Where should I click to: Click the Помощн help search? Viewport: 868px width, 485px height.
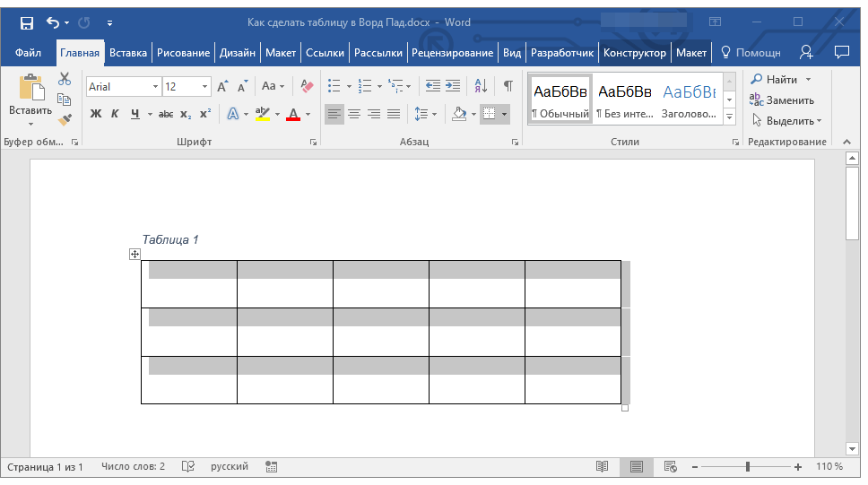[x=751, y=53]
